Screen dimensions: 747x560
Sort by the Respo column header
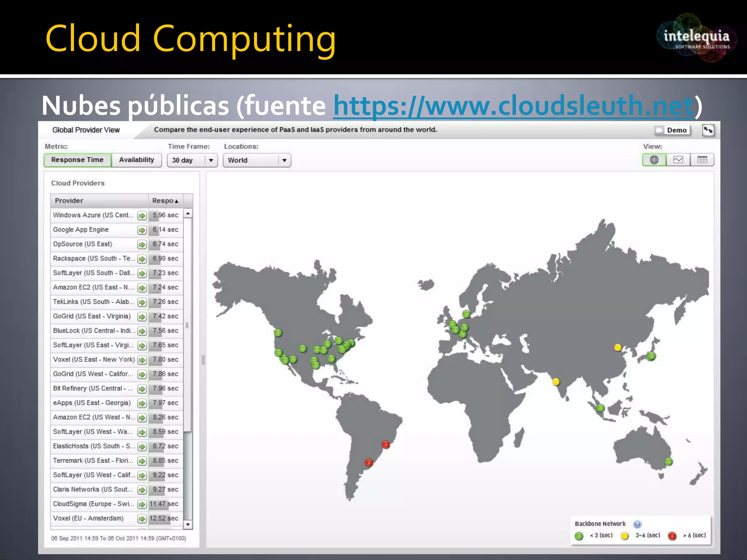click(x=166, y=201)
